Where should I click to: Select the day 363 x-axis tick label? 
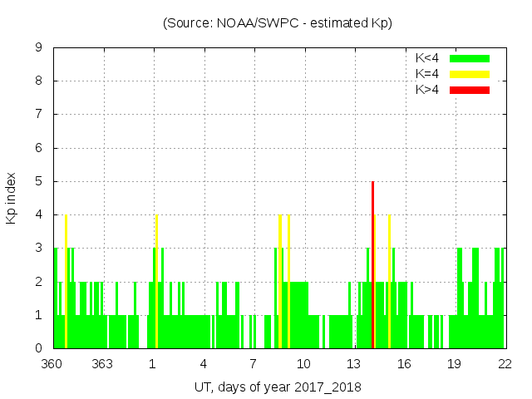pyautogui.click(x=102, y=364)
